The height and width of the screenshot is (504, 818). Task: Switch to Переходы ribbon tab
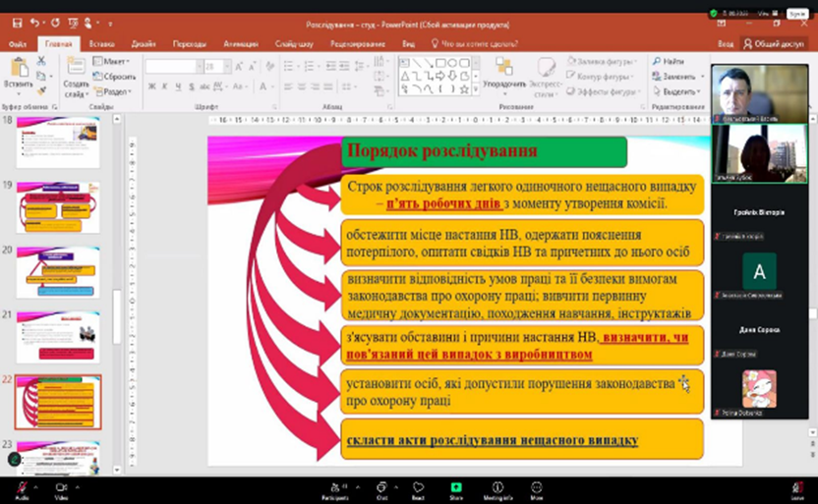coord(190,44)
